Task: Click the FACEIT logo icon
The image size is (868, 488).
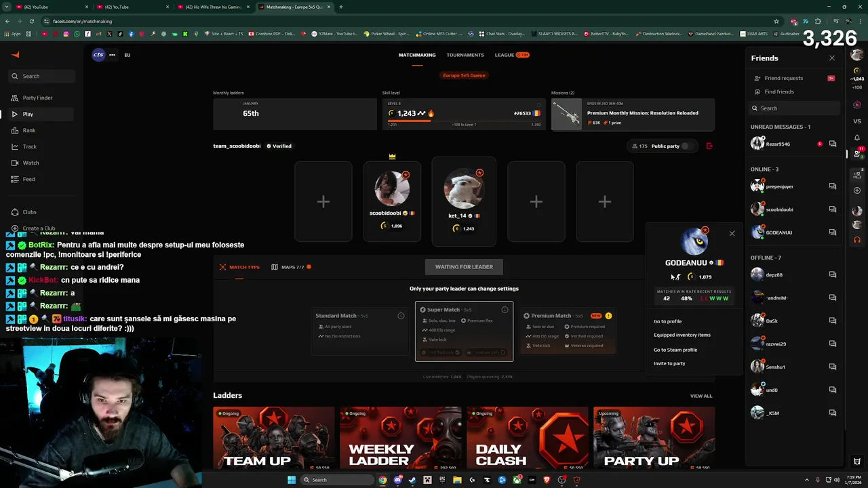Action: 16,55
